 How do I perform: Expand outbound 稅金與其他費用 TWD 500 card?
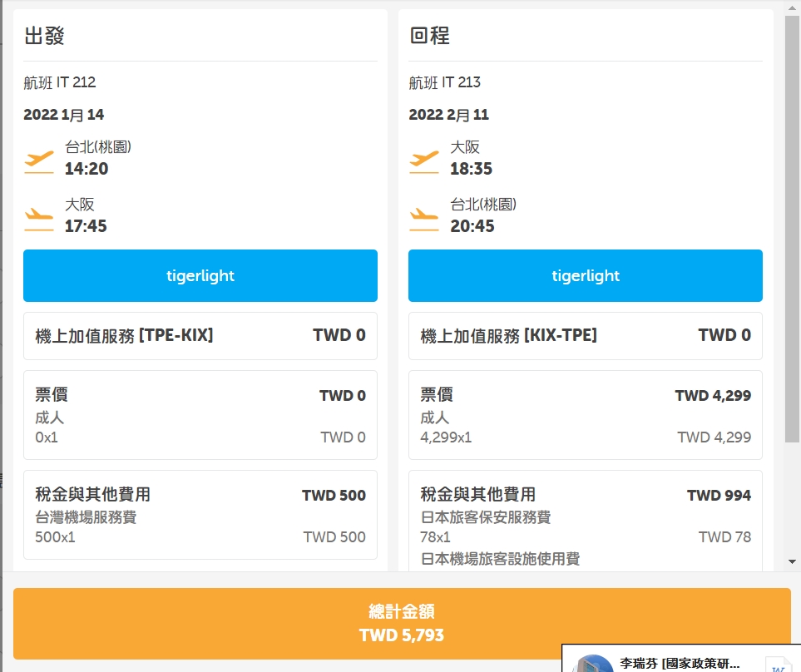click(200, 515)
